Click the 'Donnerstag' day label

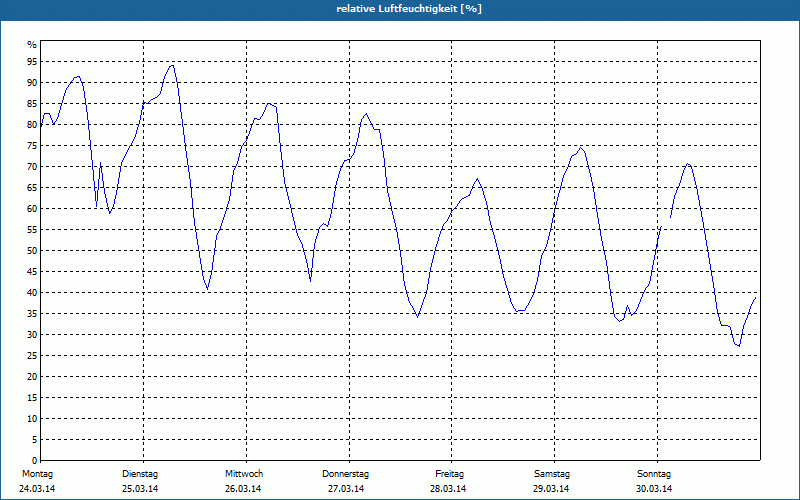click(345, 474)
